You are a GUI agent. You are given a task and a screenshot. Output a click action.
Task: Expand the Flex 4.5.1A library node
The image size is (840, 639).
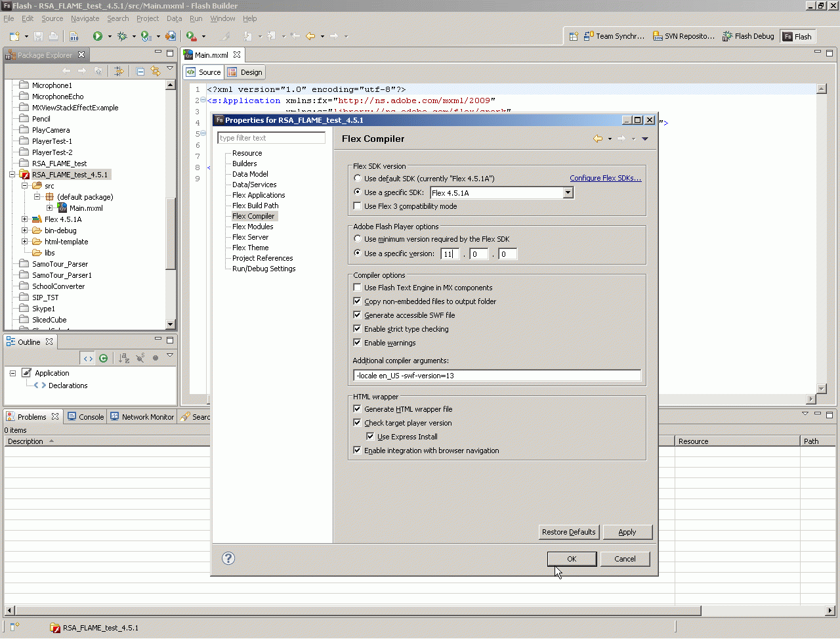point(24,219)
